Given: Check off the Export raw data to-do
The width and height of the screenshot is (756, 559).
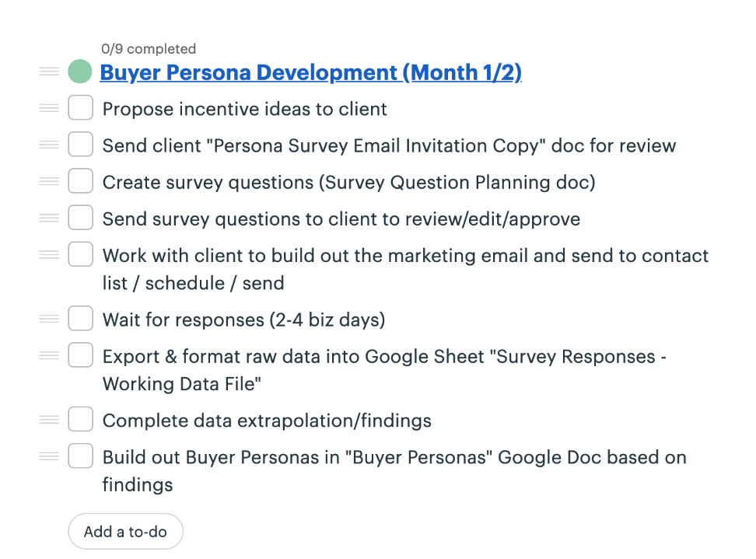Looking at the screenshot, I should click(80, 355).
